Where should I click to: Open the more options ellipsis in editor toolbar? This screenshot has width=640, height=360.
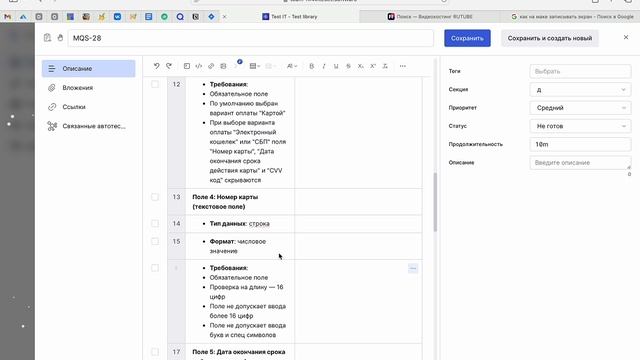click(403, 66)
